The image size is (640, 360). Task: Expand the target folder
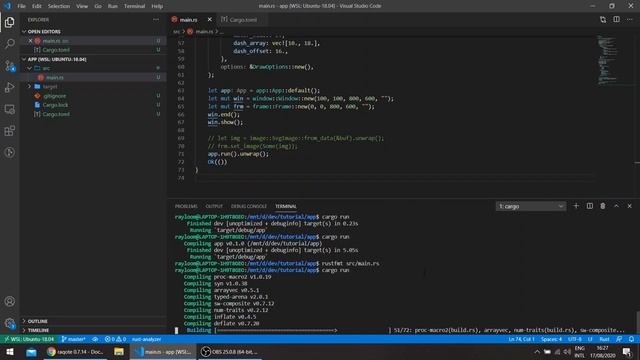tap(29, 87)
